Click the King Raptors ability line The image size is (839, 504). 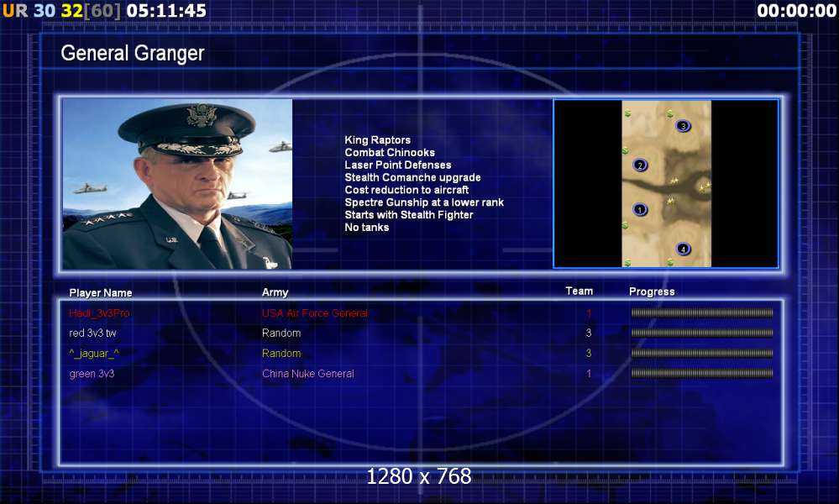(x=377, y=139)
